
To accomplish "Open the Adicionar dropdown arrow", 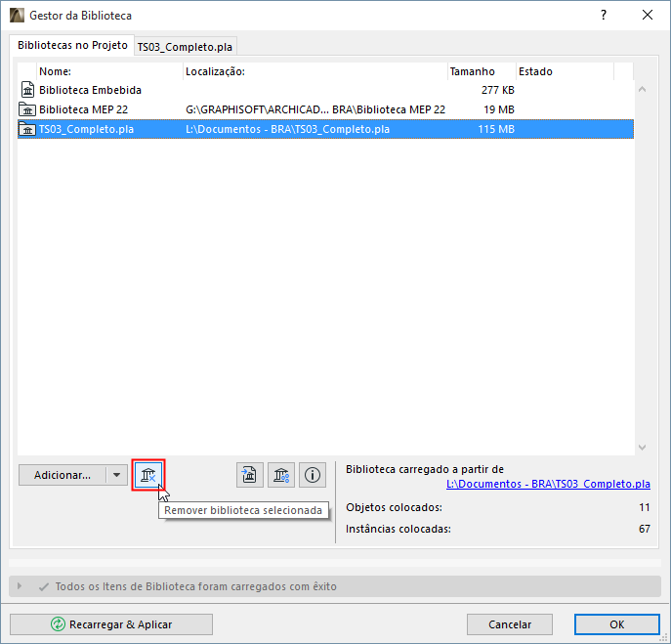I will tap(116, 475).
